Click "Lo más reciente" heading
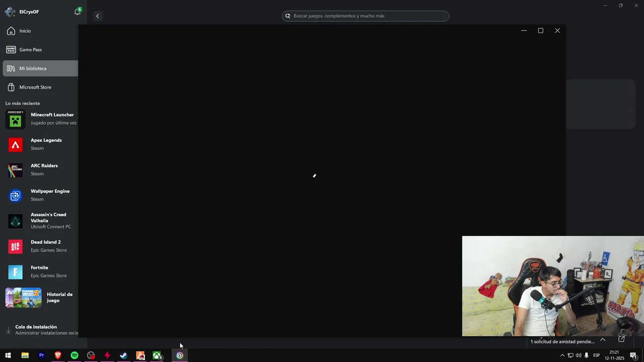 [x=23, y=103]
